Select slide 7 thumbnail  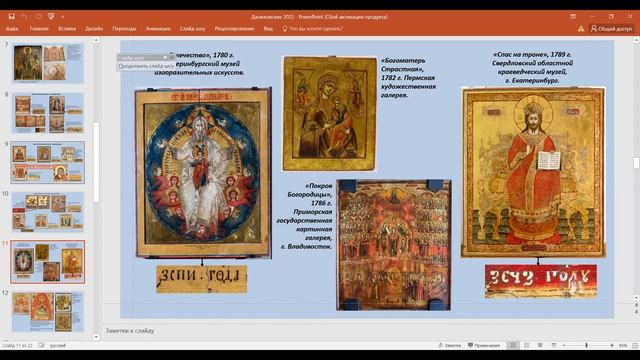pyautogui.click(x=48, y=62)
